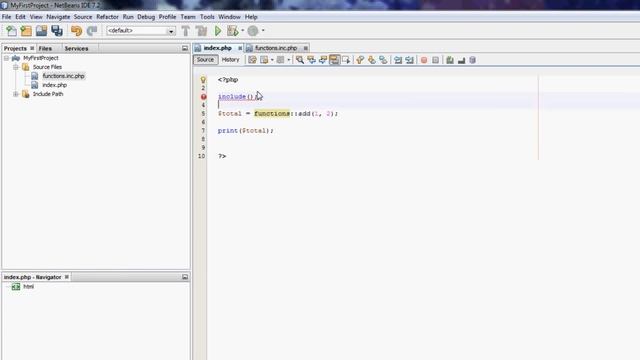
Task: Toggle Highlight Search in editor toolbar
Action: click(x=334, y=60)
